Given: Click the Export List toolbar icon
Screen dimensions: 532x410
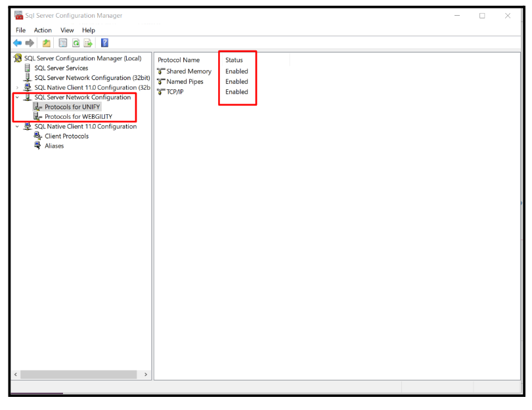Looking at the screenshot, I should [88, 43].
